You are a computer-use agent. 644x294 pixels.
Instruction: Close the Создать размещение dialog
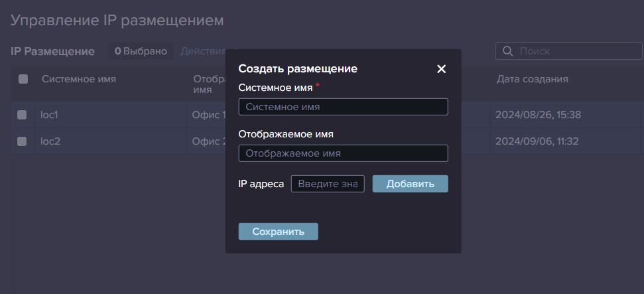tap(441, 69)
